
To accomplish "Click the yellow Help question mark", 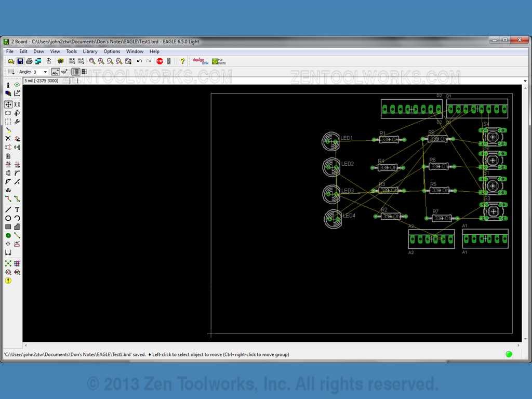I will point(182,61).
